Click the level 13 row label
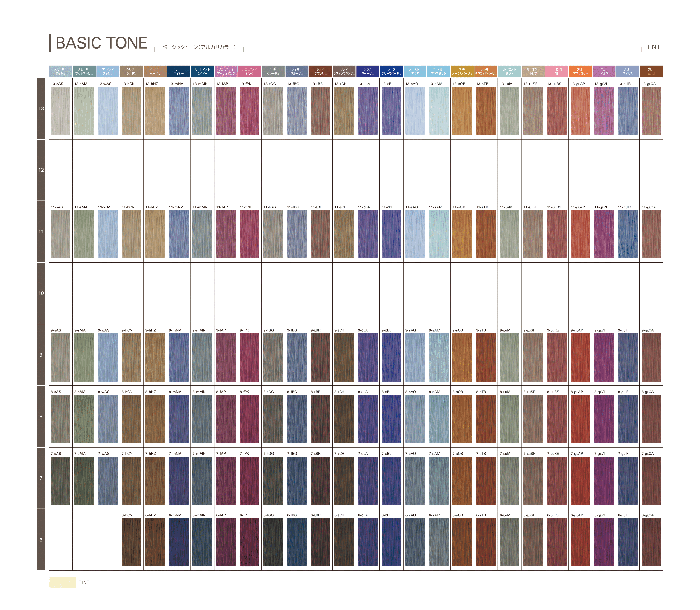This screenshot has height=610, width=700. pos(41,108)
